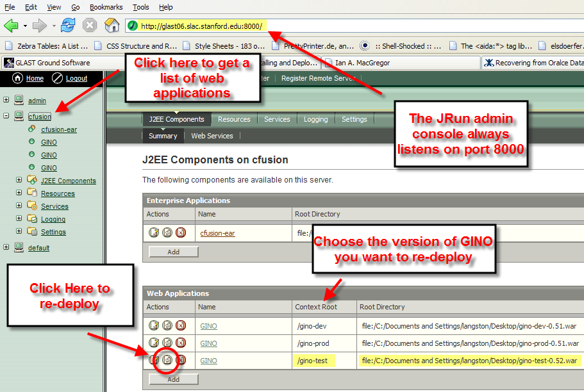Click the Stop loading button
Viewport: 584px width, 392px height.
pyautogui.click(x=90, y=26)
